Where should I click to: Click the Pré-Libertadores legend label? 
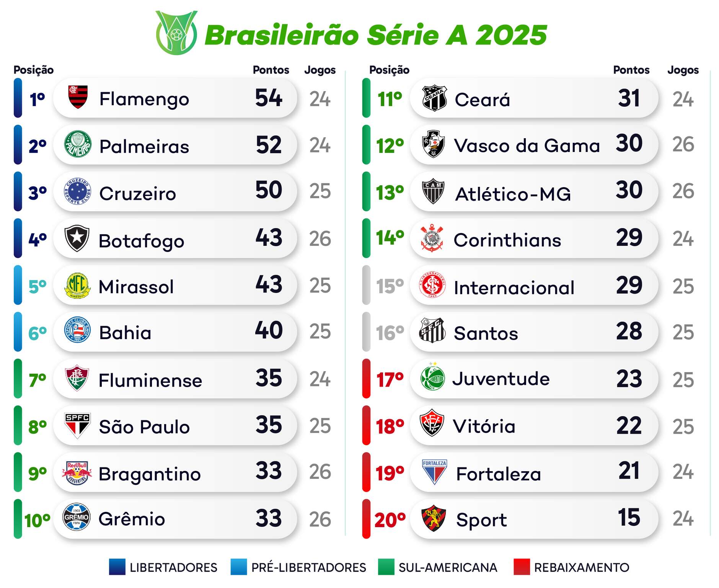[308, 567]
